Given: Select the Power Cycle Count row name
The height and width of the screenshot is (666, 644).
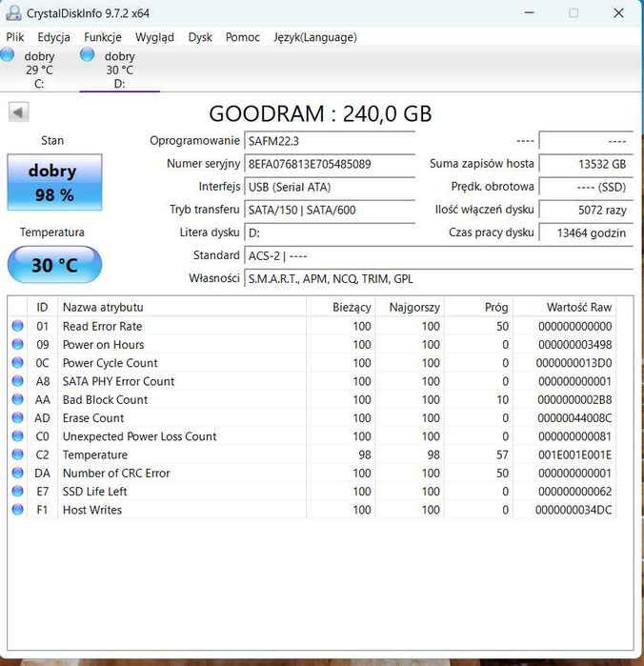Looking at the screenshot, I should coord(110,363).
